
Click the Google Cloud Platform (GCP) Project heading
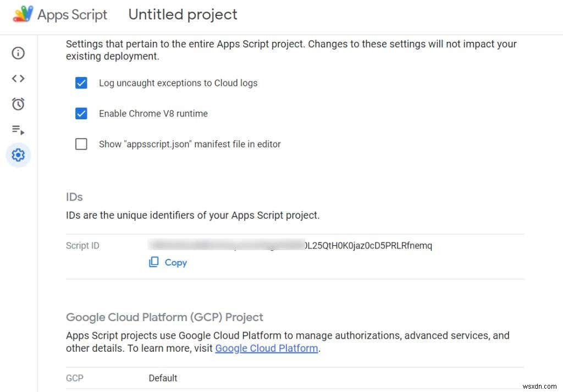click(x=164, y=317)
